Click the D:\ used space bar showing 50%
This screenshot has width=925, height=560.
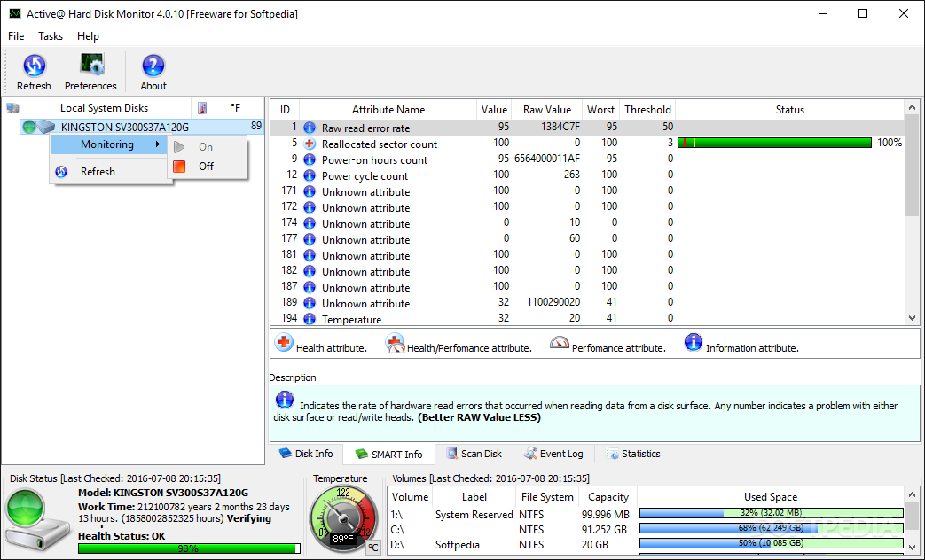click(771, 543)
